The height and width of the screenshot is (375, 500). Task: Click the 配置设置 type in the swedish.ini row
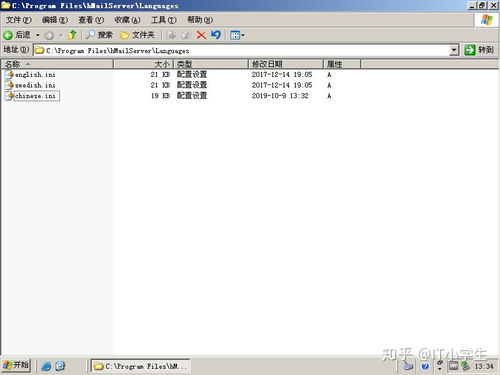pyautogui.click(x=192, y=85)
